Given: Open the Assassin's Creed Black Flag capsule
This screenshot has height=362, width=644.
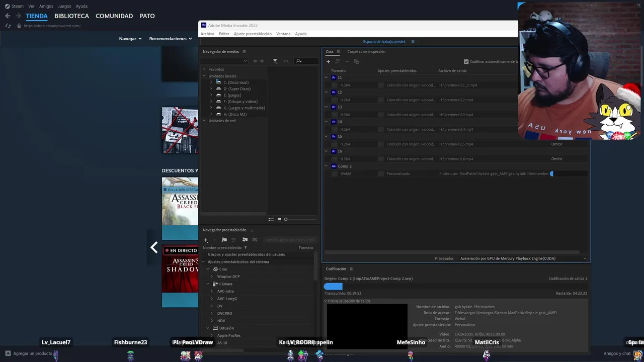Looking at the screenshot, I should pos(180,209).
